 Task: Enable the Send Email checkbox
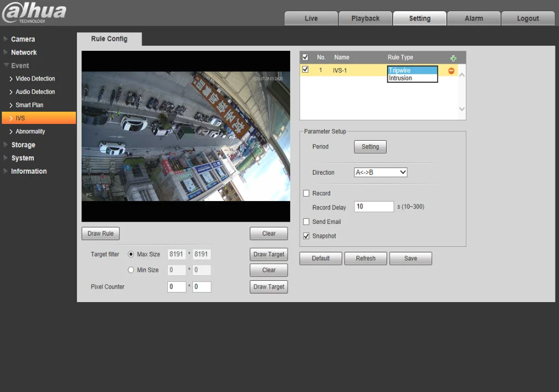click(x=306, y=222)
